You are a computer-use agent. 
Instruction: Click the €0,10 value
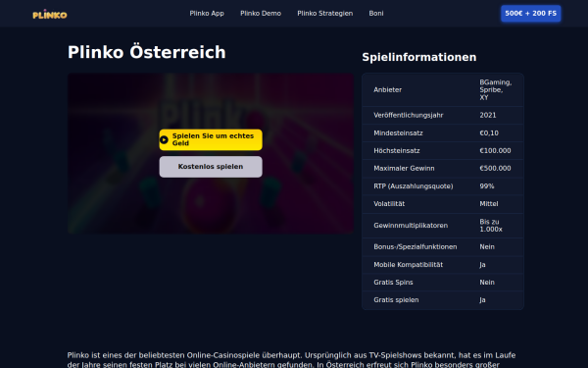pyautogui.click(x=489, y=132)
